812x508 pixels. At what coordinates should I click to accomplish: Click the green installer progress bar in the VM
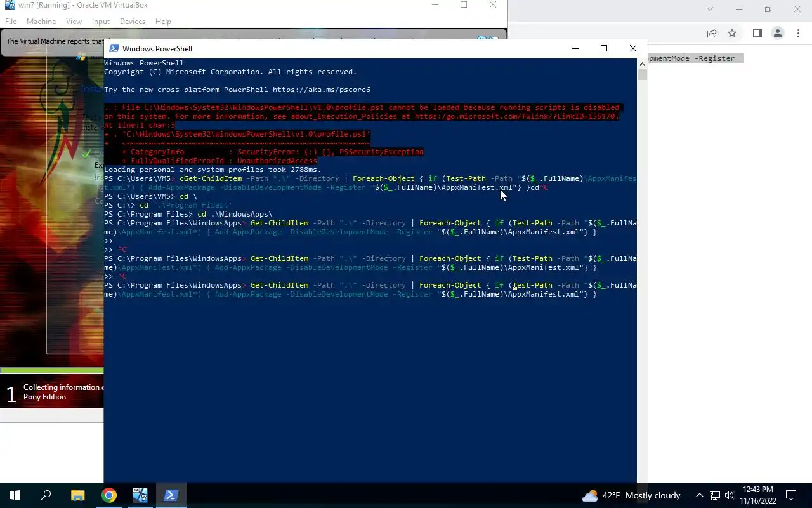pyautogui.click(x=52, y=370)
